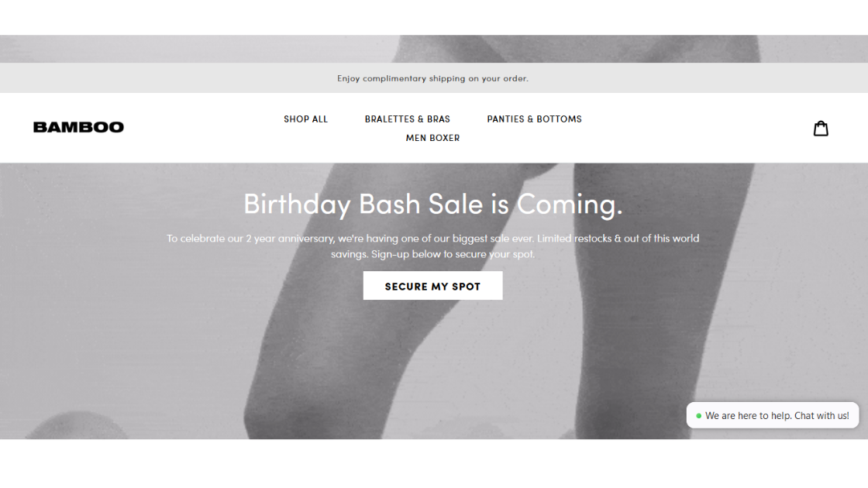Go to BRALETTES & BRAS category

click(408, 119)
